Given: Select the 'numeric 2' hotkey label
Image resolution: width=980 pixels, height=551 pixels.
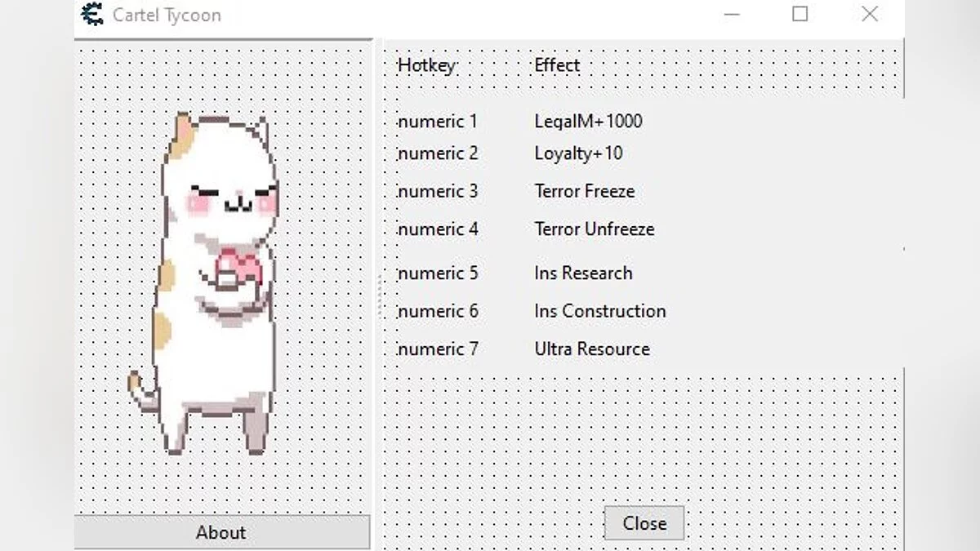Looking at the screenshot, I should click(x=438, y=153).
